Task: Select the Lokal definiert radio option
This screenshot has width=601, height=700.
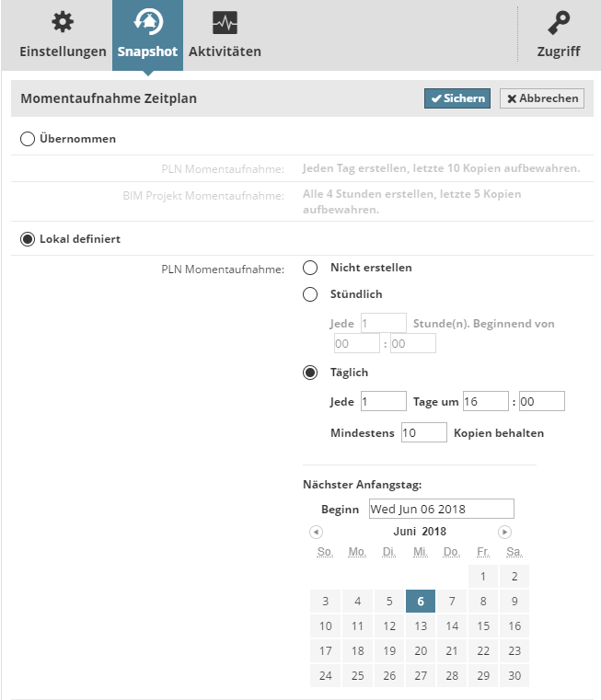Action: [28, 238]
